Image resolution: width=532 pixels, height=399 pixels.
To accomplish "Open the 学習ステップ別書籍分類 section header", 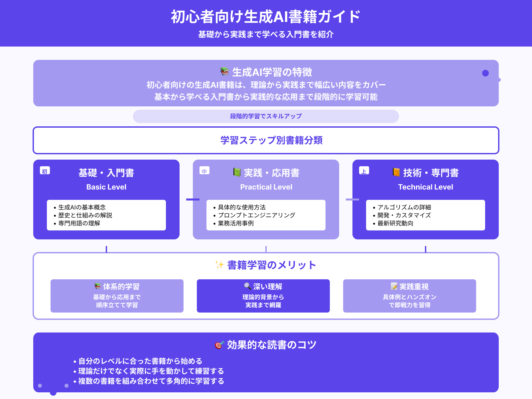I will click(x=266, y=140).
